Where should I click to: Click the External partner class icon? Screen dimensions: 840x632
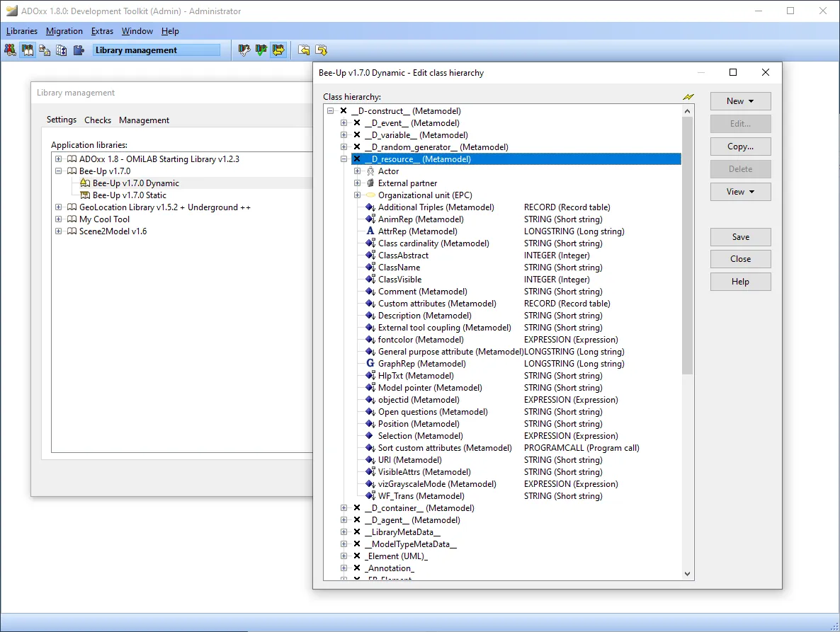(x=370, y=183)
